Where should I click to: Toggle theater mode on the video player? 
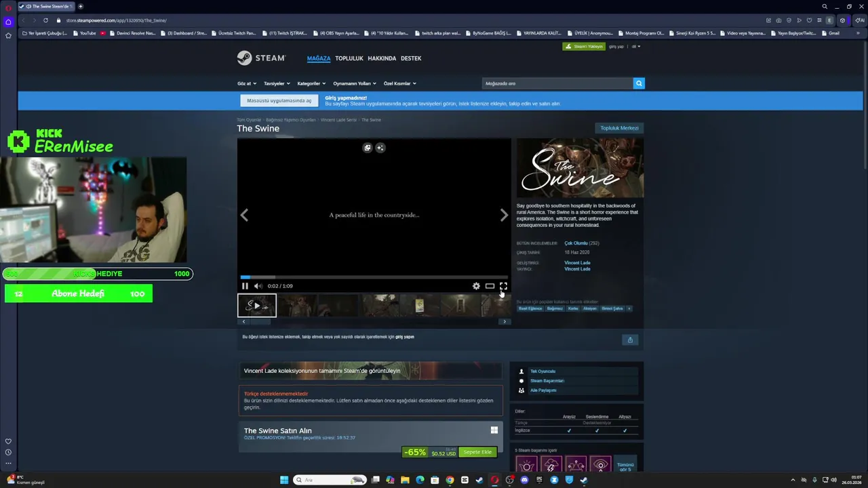(490, 286)
